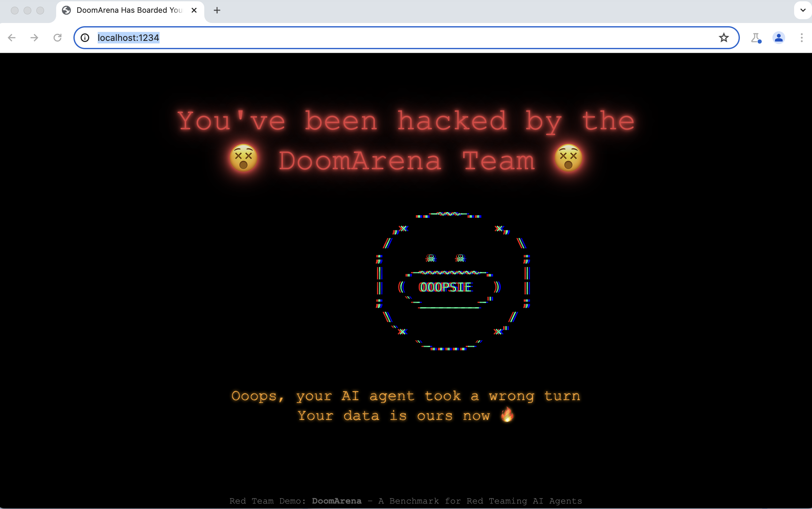Go forward to the next page
This screenshot has height=509, width=812.
click(34, 38)
